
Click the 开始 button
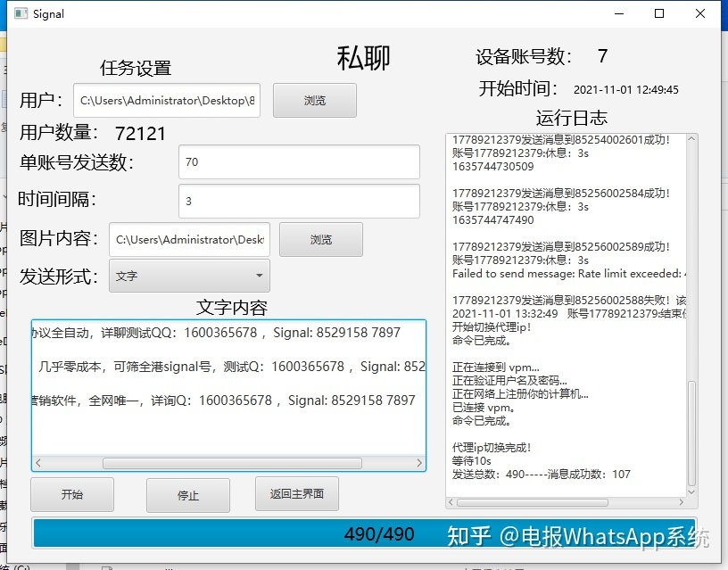72,494
